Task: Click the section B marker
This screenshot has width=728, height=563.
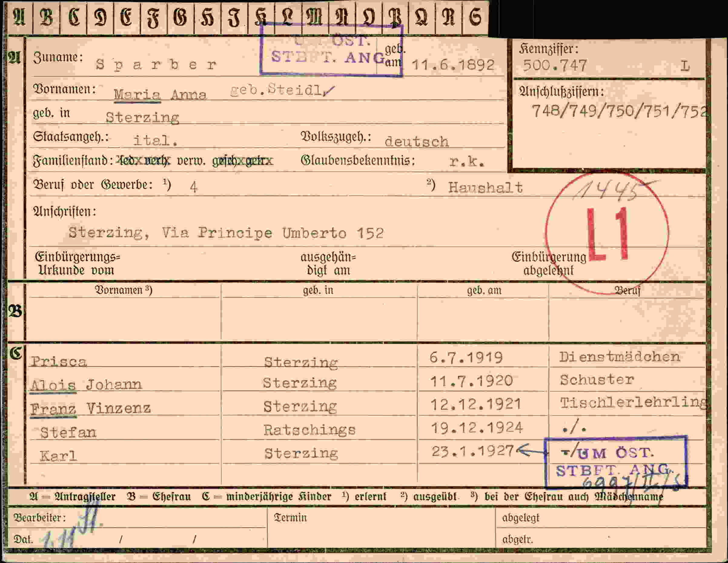Action: point(15,312)
